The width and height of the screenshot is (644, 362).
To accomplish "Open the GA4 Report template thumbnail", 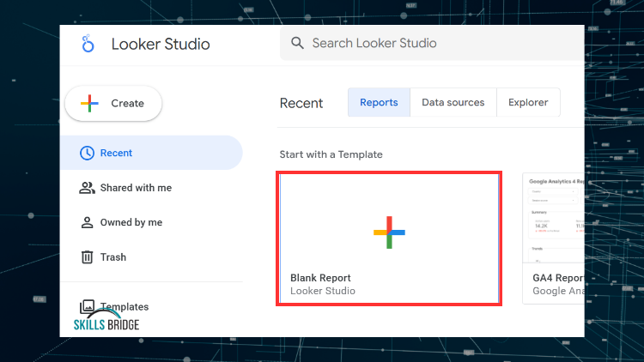I will (554, 219).
